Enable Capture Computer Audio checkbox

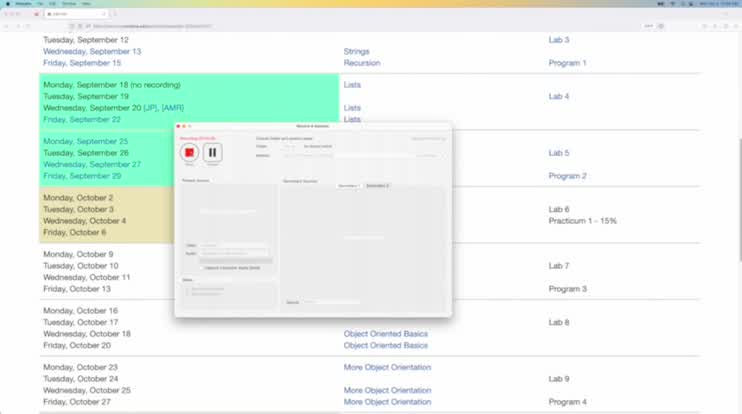pos(201,268)
